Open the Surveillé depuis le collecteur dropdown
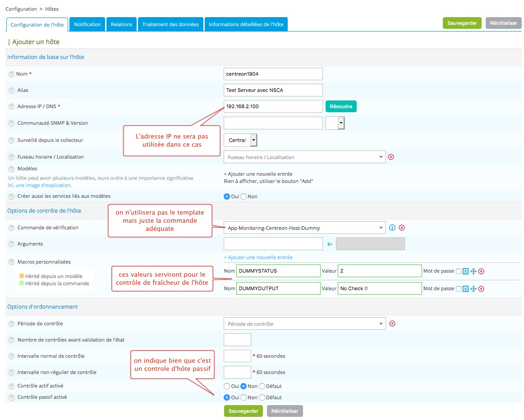Image resolution: width=524 pixels, height=420 pixels. 253,140
